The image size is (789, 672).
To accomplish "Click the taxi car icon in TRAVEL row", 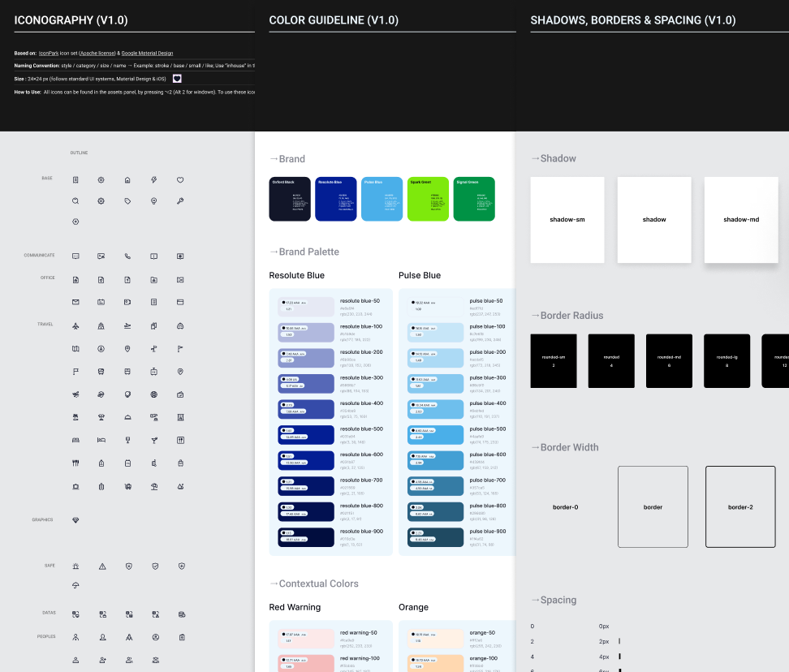I will (180, 326).
